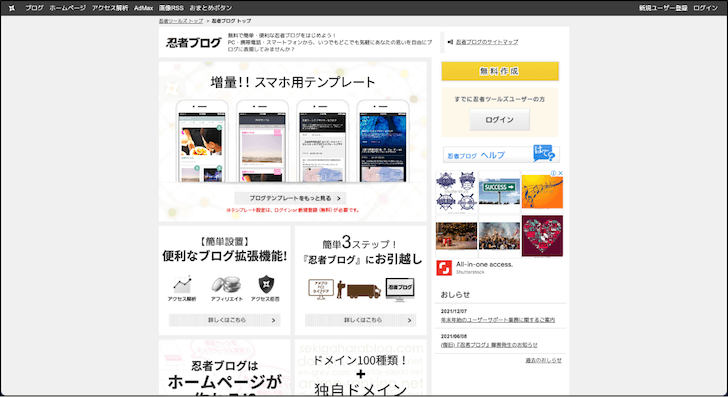Click the アメブロ FC2 monitor icon
The width and height of the screenshot is (728, 397).
321,289
